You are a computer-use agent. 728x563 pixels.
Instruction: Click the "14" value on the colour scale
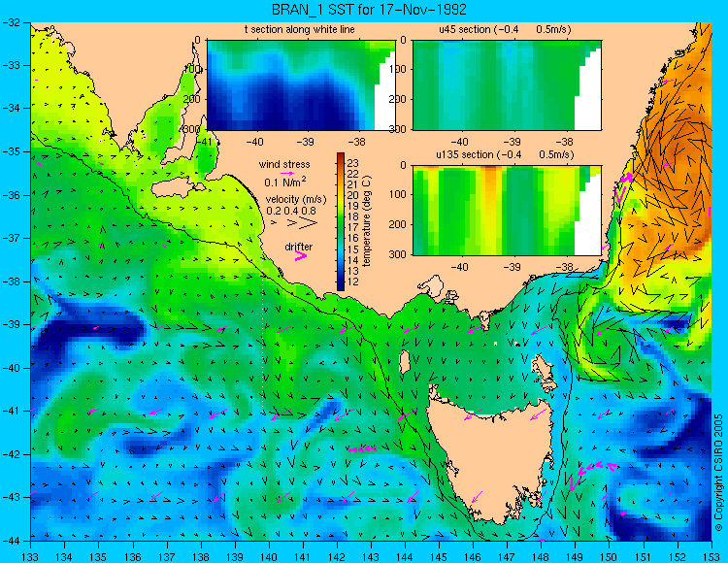[353, 260]
